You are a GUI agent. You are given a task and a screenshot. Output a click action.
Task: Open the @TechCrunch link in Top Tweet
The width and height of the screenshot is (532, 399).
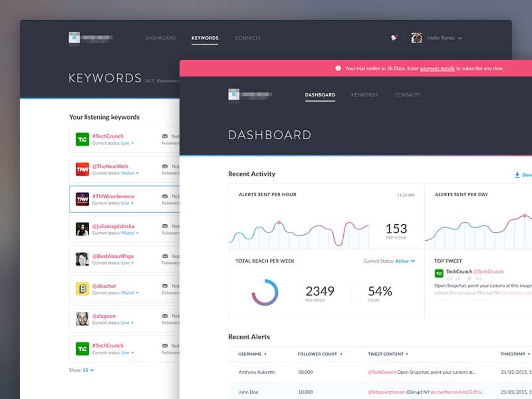click(489, 272)
